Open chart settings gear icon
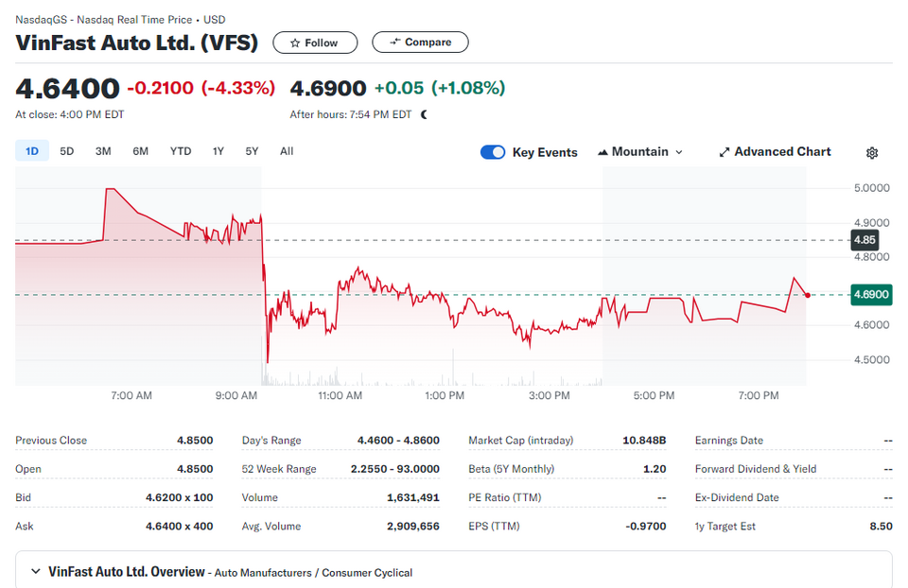 [871, 153]
